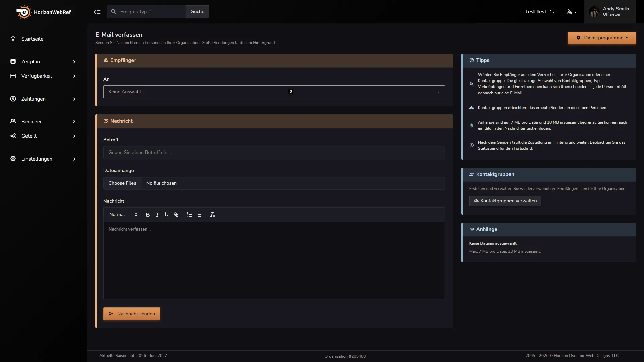Click the Suche button
Image resolution: width=644 pixels, height=362 pixels.
[198, 12]
